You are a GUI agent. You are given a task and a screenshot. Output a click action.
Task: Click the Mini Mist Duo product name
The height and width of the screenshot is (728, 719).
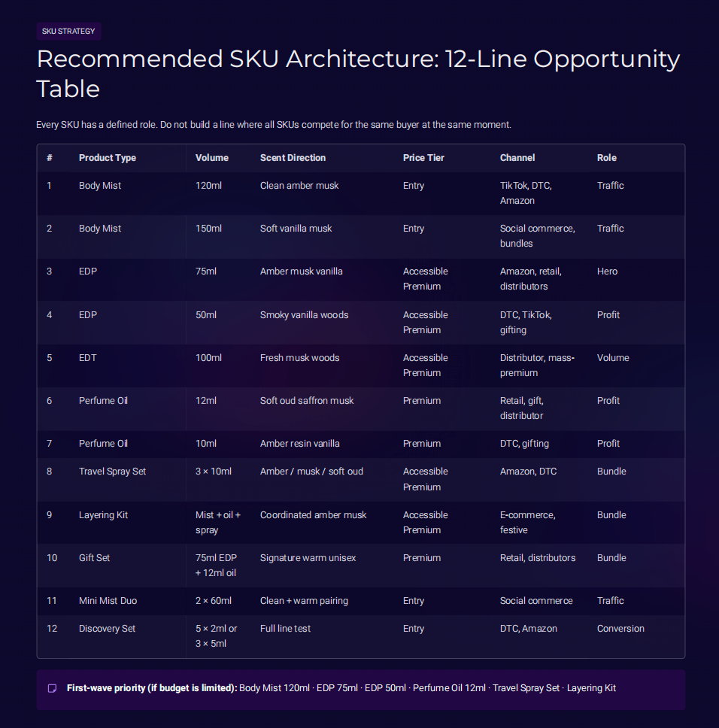tap(104, 601)
